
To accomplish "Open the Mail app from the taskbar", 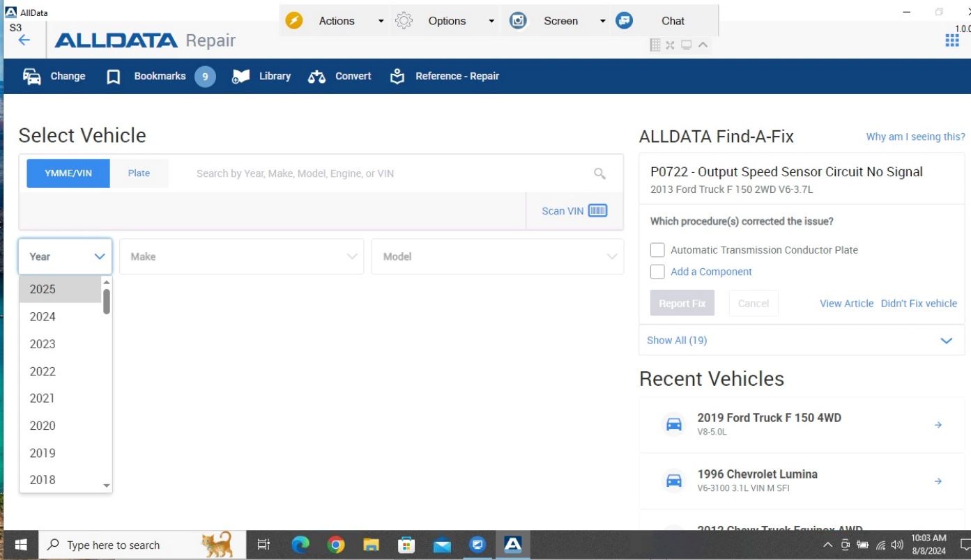I will pos(442,545).
